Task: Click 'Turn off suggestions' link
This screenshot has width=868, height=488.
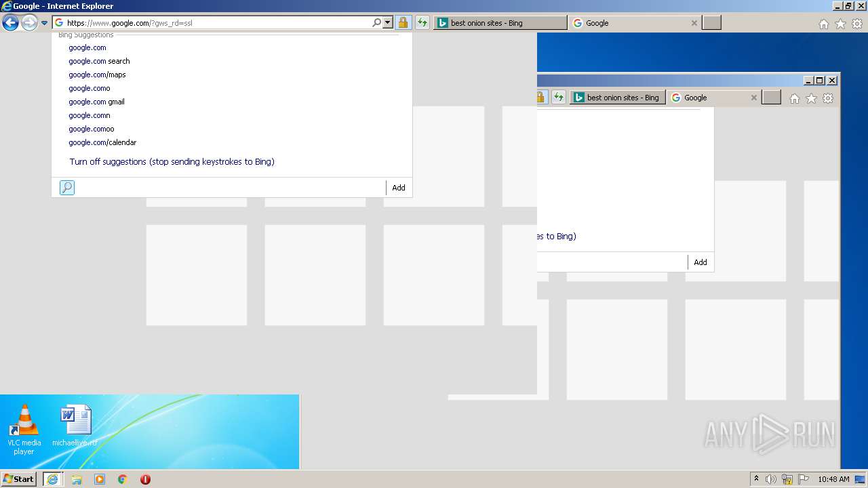Action: [x=172, y=162]
